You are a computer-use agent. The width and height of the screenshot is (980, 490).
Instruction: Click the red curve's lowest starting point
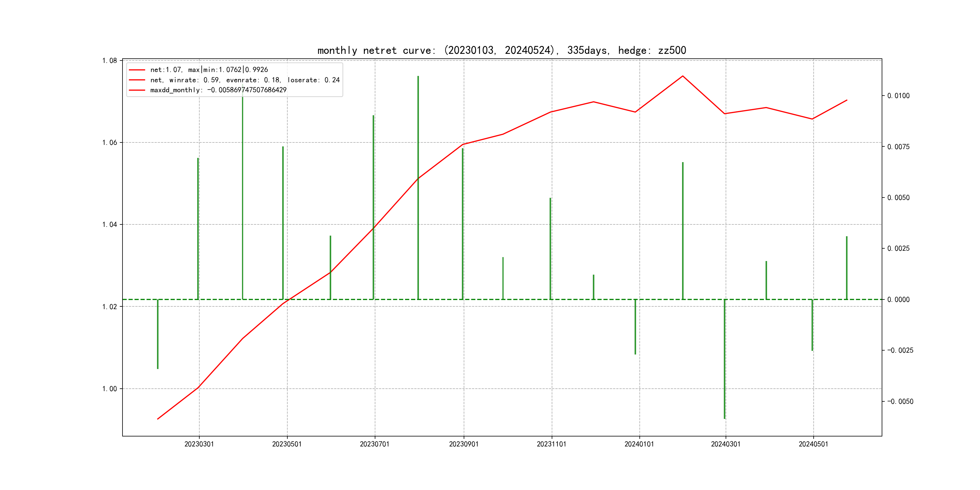coord(158,419)
